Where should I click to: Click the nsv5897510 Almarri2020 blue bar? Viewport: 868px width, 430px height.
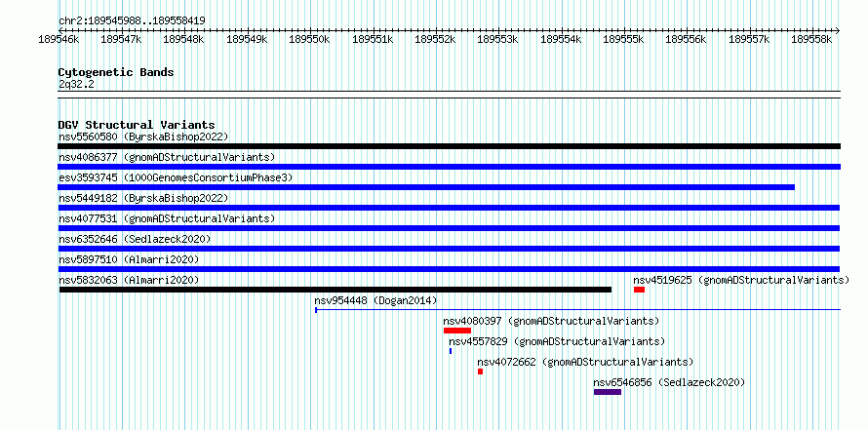pyautogui.click(x=449, y=269)
